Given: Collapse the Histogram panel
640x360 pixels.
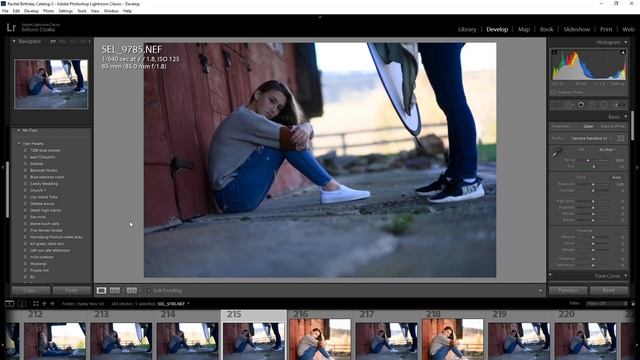Looking at the screenshot, I should (626, 42).
